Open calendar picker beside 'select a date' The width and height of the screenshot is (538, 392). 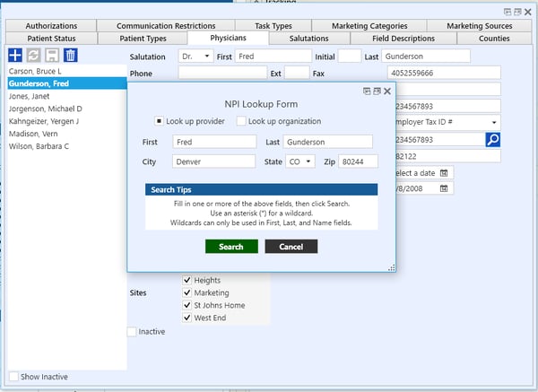click(444, 172)
